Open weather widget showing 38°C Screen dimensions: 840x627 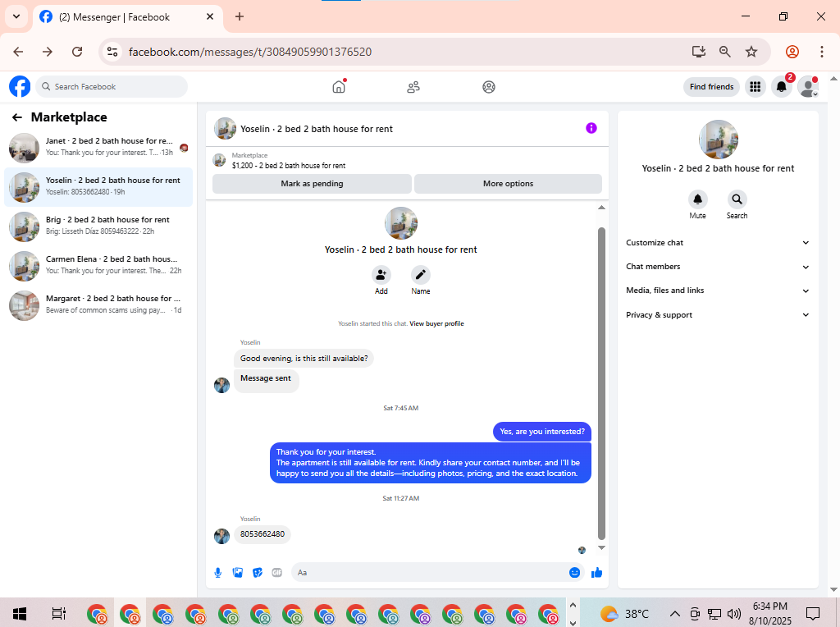pos(624,614)
